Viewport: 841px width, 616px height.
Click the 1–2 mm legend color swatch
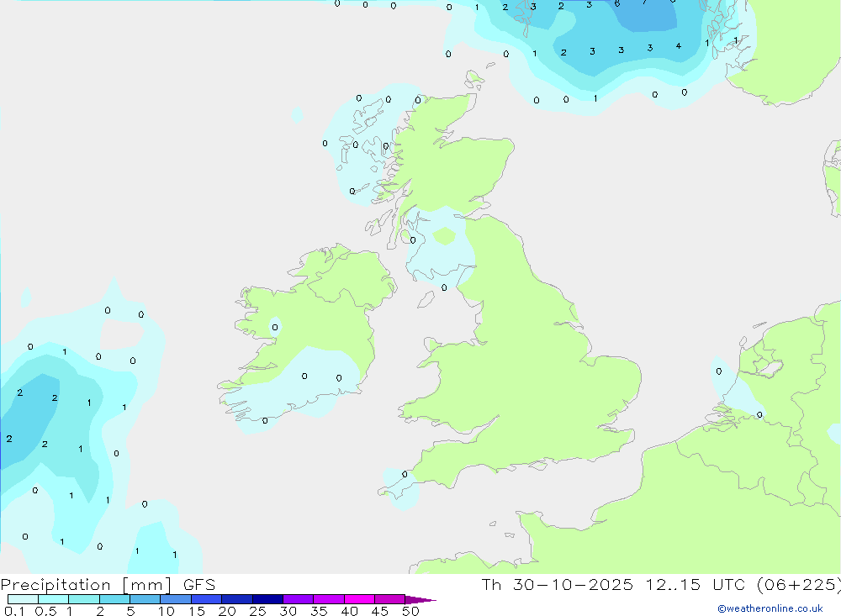click(83, 599)
